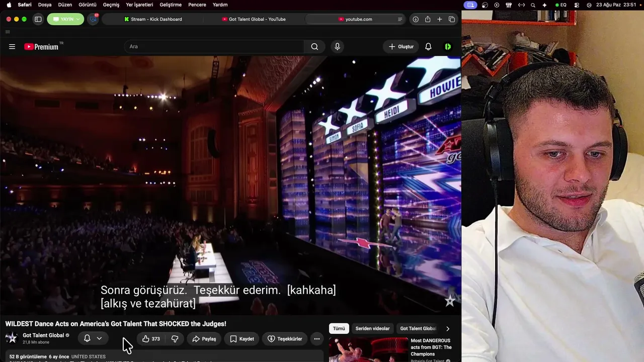644x362 pixels.
Task: Open the YouTube guide hamburger menu
Action: [12, 47]
